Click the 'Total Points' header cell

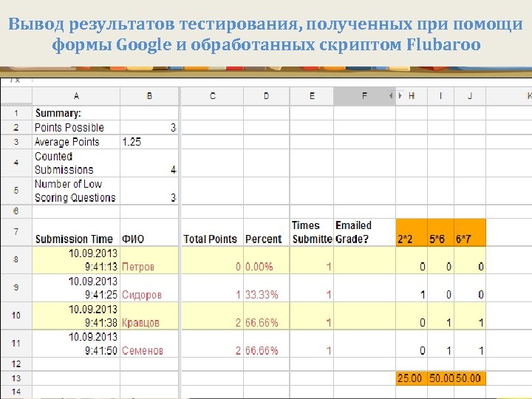tap(212, 233)
